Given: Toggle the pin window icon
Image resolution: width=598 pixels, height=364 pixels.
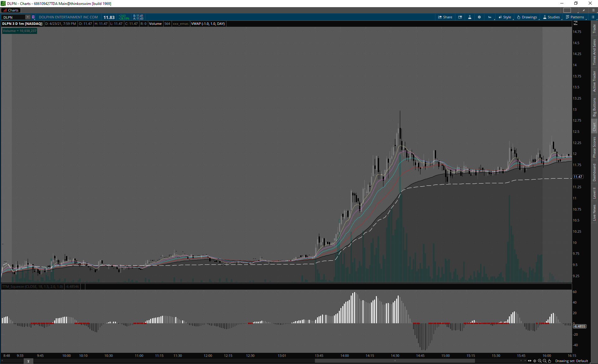Looking at the screenshot, I should pos(584,10).
